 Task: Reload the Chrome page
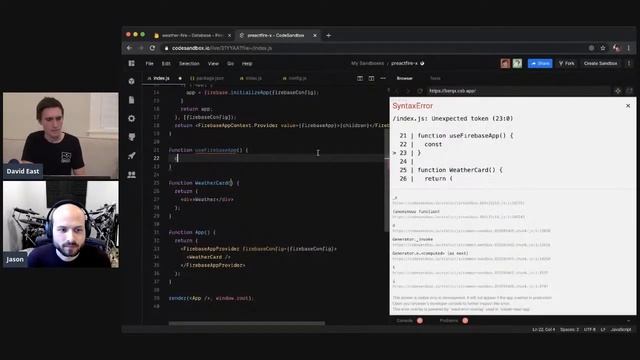pyautogui.click(x=152, y=48)
